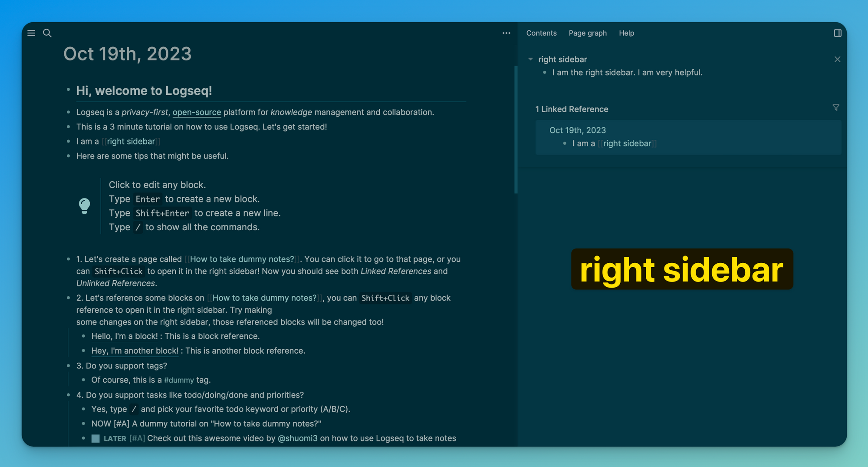This screenshot has width=868, height=467.
Task: Open 'Hey, I'm another block!' reference
Action: tap(135, 351)
